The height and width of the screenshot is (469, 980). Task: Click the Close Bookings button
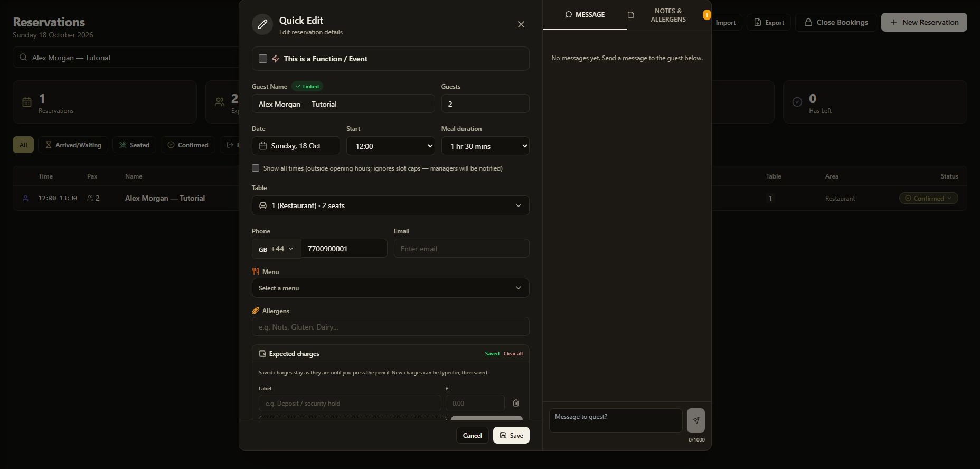click(836, 22)
